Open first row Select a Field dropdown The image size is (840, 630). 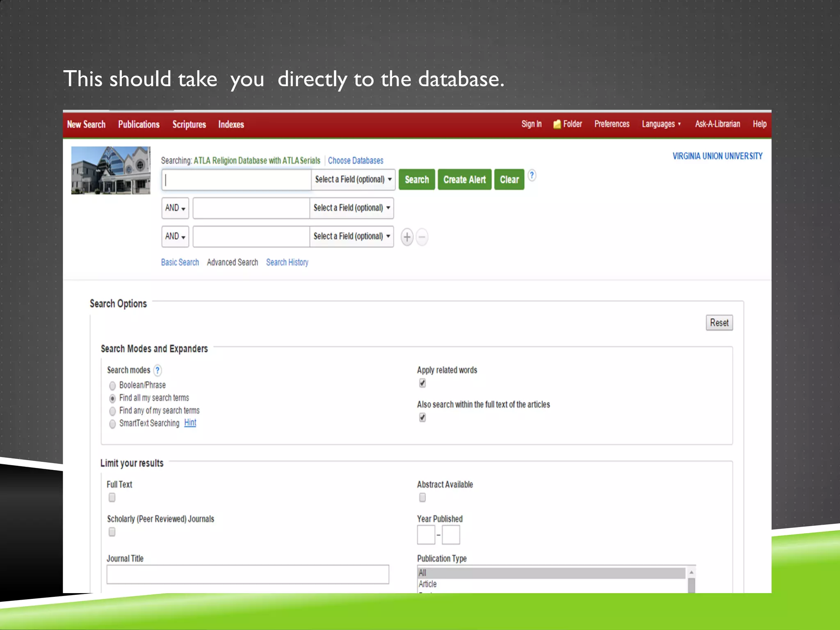point(353,180)
